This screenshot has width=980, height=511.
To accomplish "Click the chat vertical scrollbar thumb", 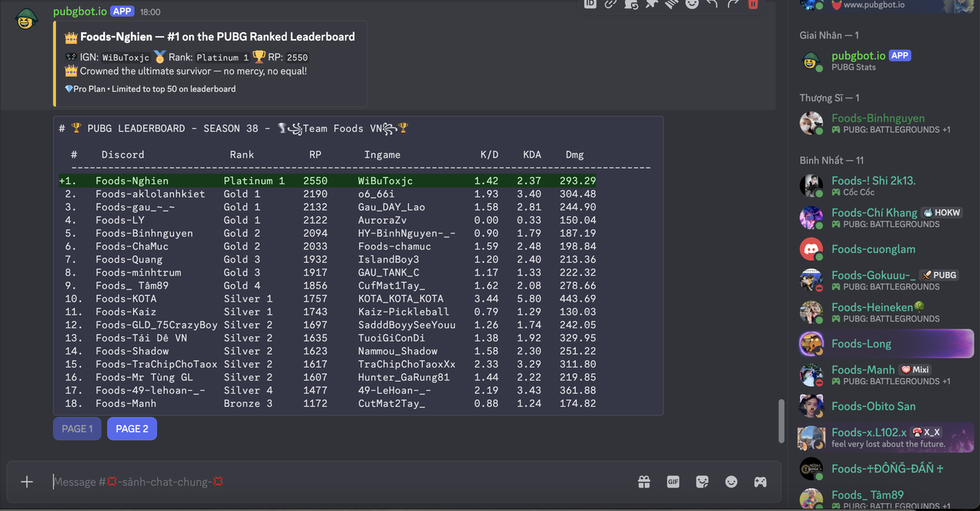I will [781, 421].
